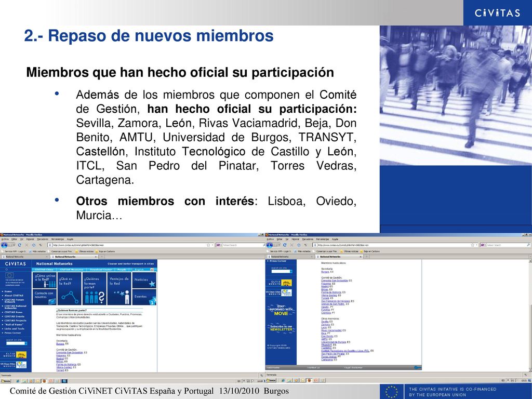Image resolution: width=532 pixels, height=399 pixels.
Task: Click 'Sevilla' member link in right browser
Action: pos(325,322)
